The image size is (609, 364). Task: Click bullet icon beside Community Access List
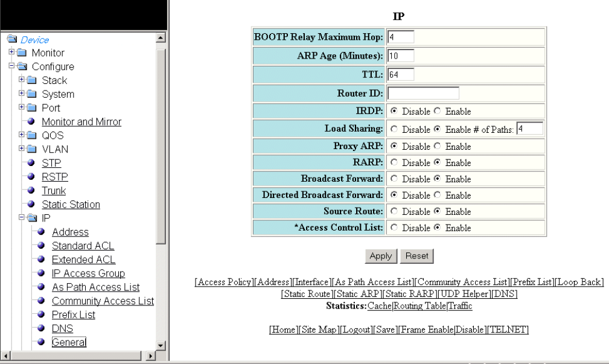[41, 300]
